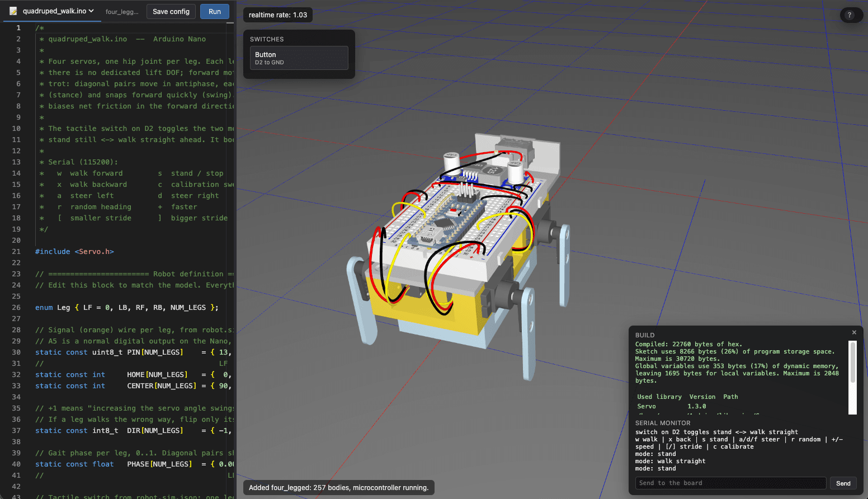
Task: Open help with the question mark icon
Action: (x=850, y=15)
